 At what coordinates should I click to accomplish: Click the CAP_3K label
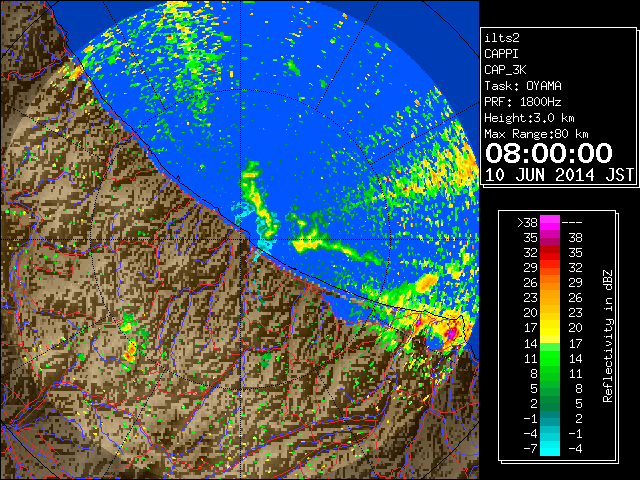point(505,70)
